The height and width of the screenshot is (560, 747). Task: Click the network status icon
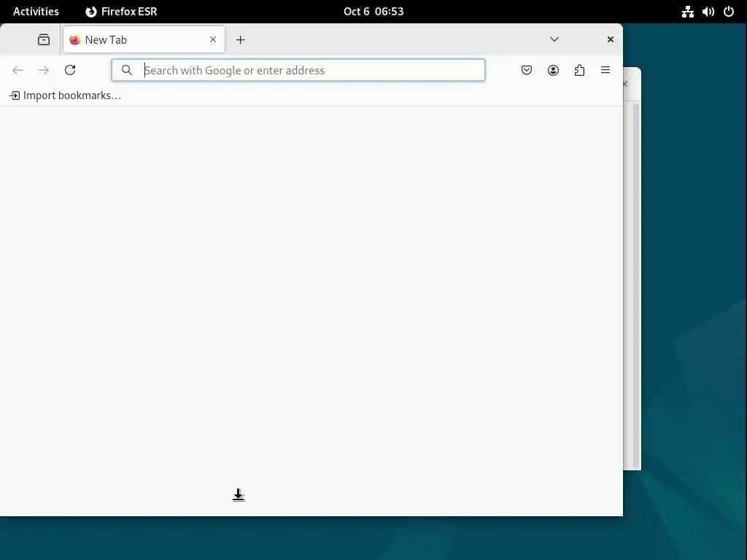687,12
